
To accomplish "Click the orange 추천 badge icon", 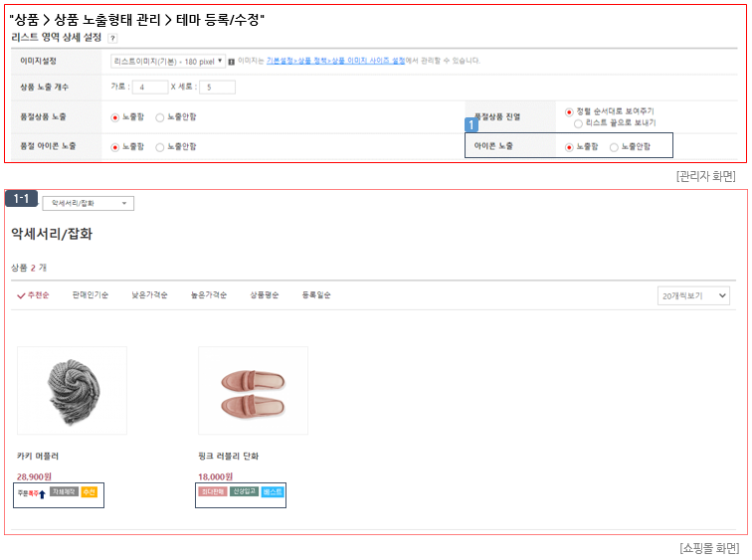I will coord(90,491).
